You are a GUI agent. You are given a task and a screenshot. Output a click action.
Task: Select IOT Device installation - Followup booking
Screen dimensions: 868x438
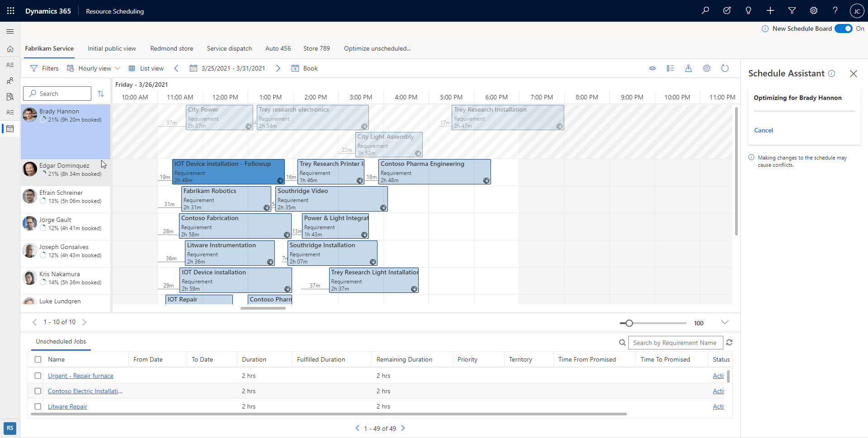[228, 172]
